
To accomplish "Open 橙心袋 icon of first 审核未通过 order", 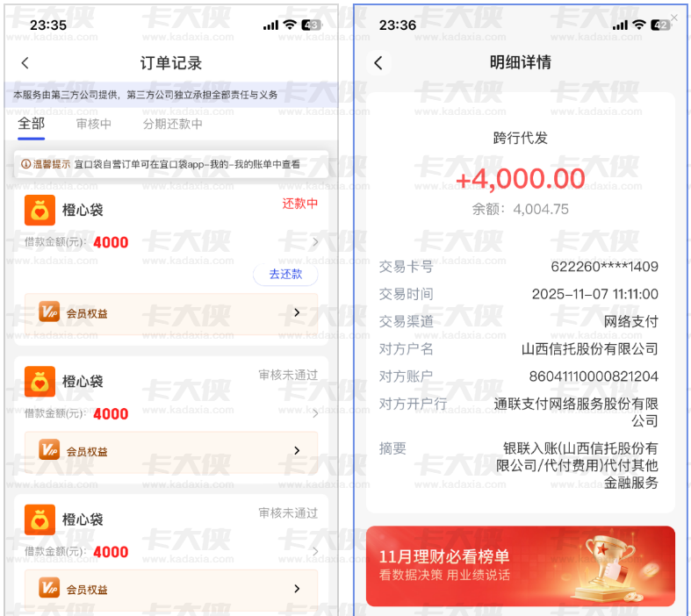I will [40, 382].
